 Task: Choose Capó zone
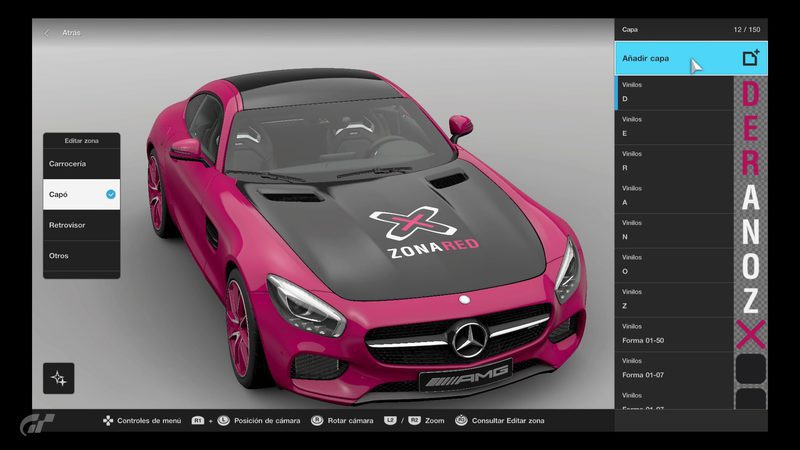82,194
